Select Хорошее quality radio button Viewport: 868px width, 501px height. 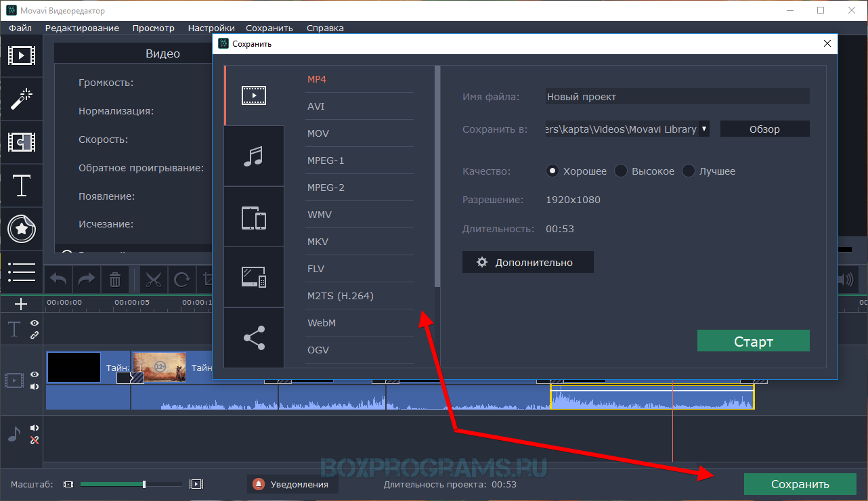coord(552,171)
